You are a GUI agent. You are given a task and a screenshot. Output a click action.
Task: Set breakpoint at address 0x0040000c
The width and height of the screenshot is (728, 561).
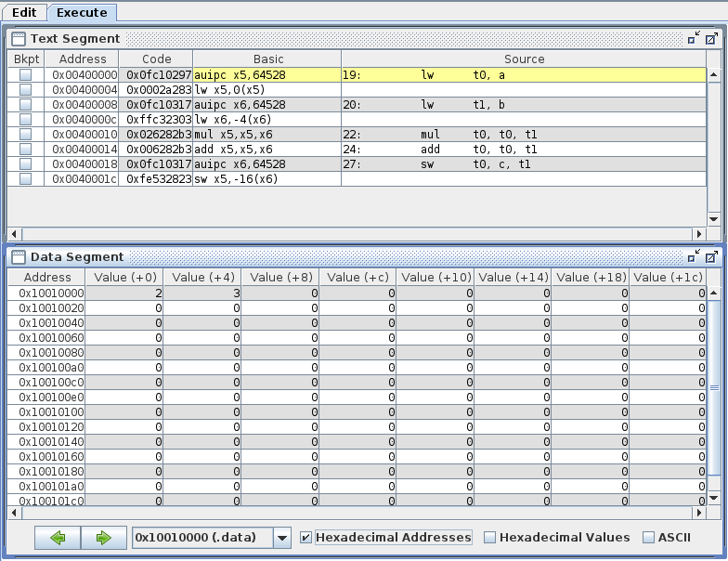pyautogui.click(x=26, y=119)
